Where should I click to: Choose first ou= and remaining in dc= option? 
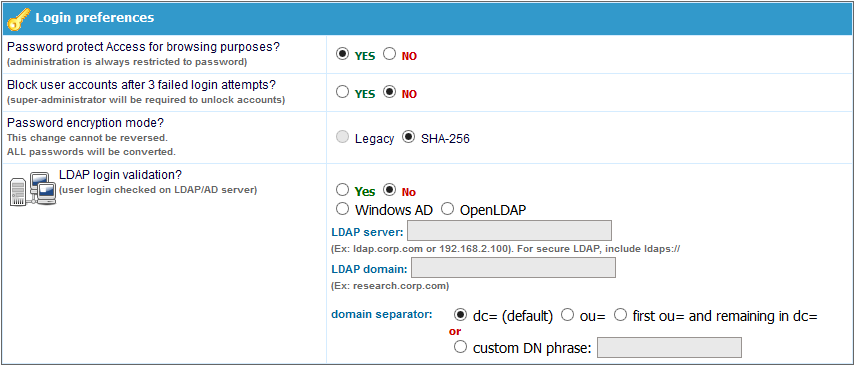tap(620, 315)
